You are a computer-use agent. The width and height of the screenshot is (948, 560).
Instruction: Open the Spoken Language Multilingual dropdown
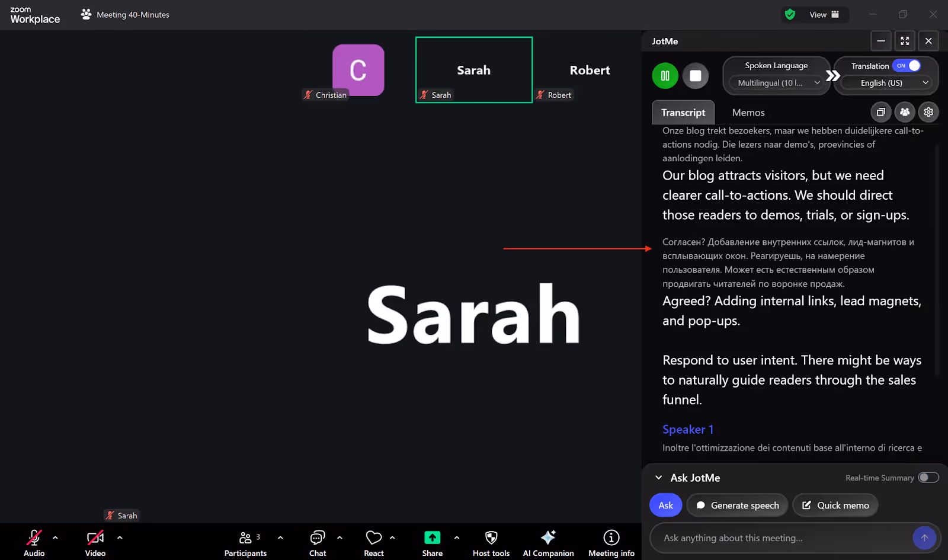[779, 83]
